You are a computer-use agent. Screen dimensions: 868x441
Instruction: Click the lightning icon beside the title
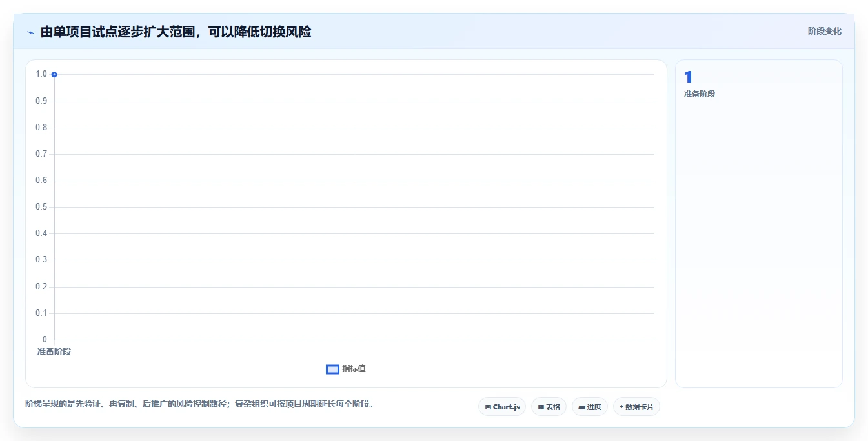[x=30, y=32]
